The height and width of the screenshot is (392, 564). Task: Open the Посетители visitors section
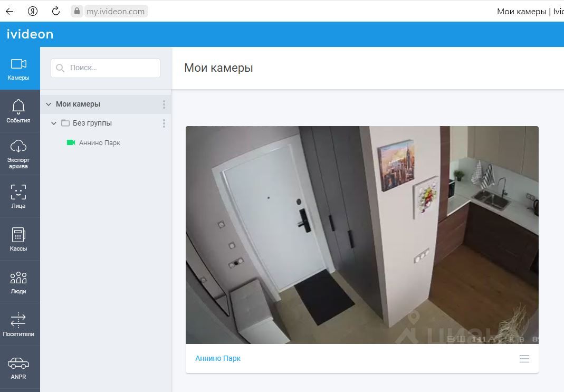(x=20, y=324)
